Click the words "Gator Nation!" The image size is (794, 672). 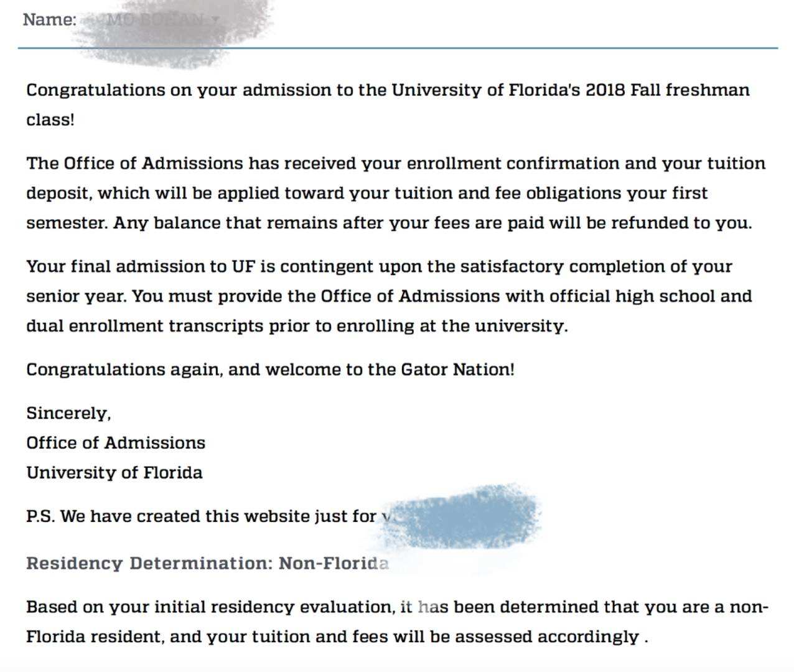click(457, 370)
